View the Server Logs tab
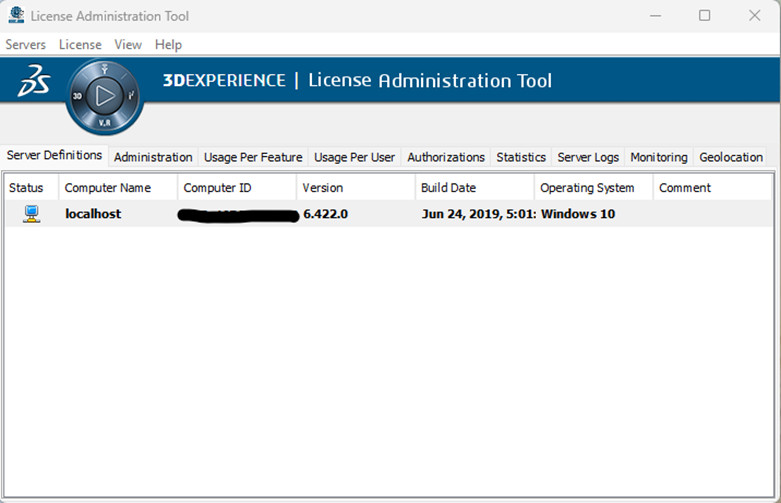 (x=588, y=157)
